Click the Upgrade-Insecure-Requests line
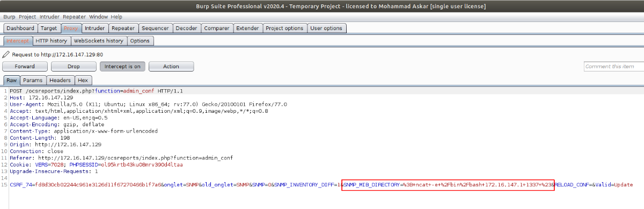The height and width of the screenshot is (209, 644). tap(54, 171)
